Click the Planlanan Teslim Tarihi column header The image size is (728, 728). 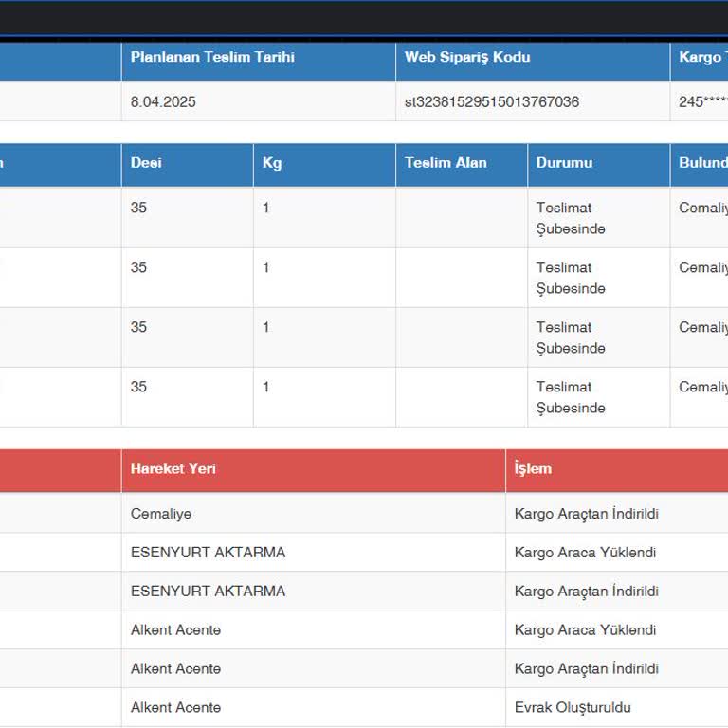click(212, 57)
